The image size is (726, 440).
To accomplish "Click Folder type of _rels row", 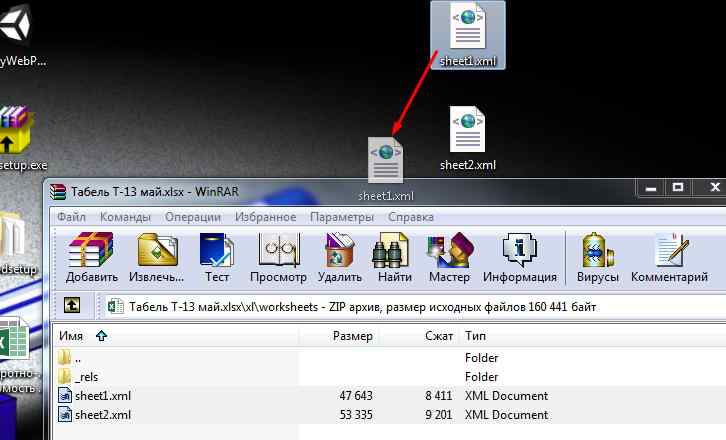I will click(482, 377).
